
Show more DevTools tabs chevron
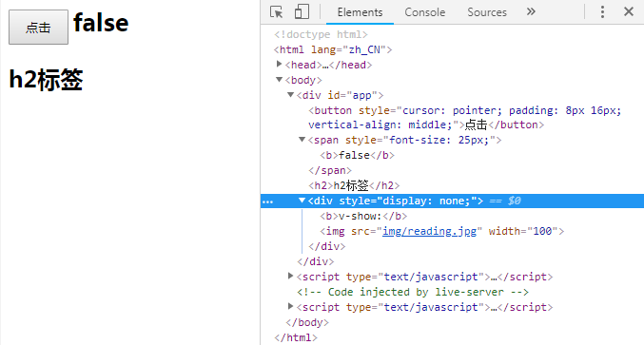531,11
